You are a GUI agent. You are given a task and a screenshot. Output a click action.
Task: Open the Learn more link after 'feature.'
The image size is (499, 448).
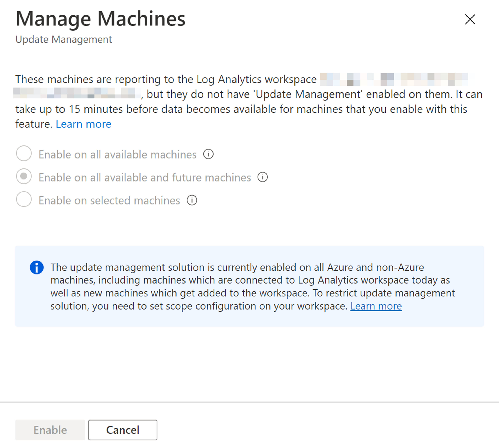[84, 124]
